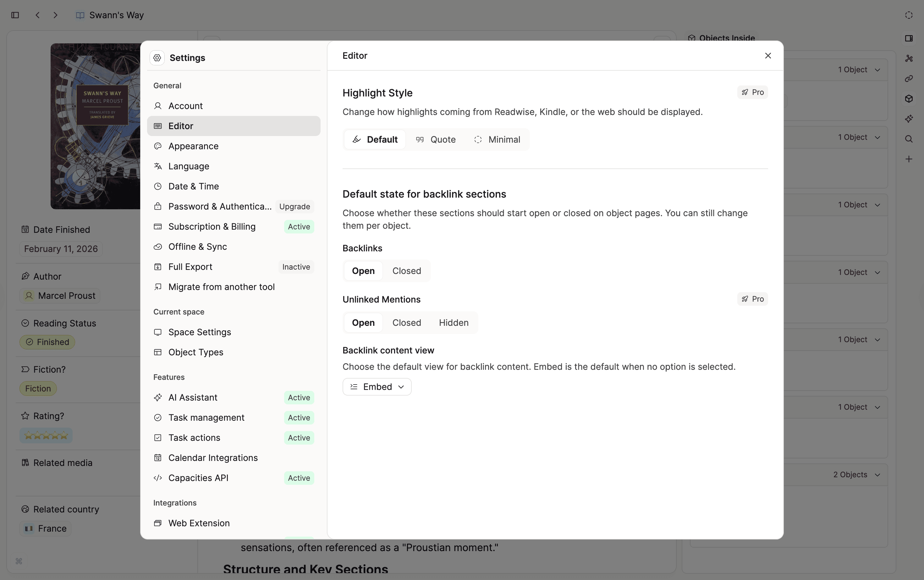Toggle the left sidebar panel icon
Image resolution: width=924 pixels, height=580 pixels.
pos(15,15)
